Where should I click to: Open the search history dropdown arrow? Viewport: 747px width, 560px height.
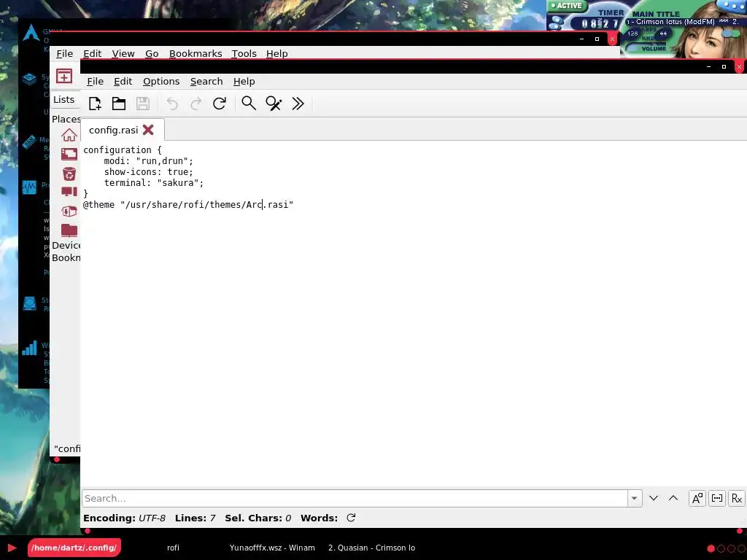pyautogui.click(x=635, y=498)
